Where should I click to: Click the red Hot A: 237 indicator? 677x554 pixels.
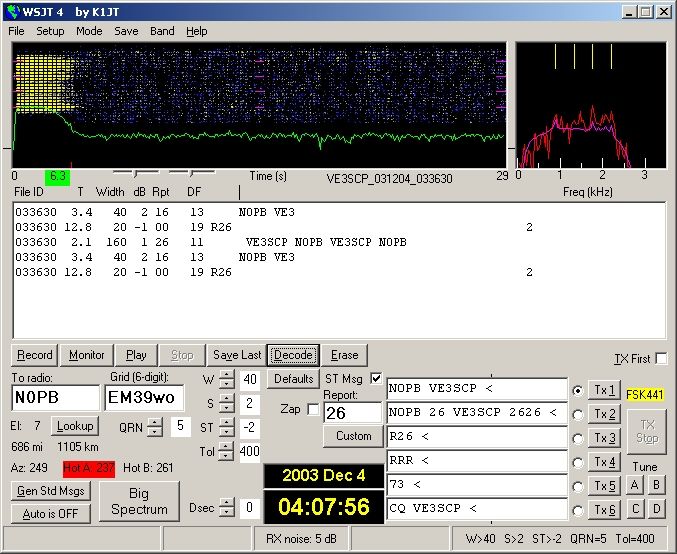tap(89, 468)
